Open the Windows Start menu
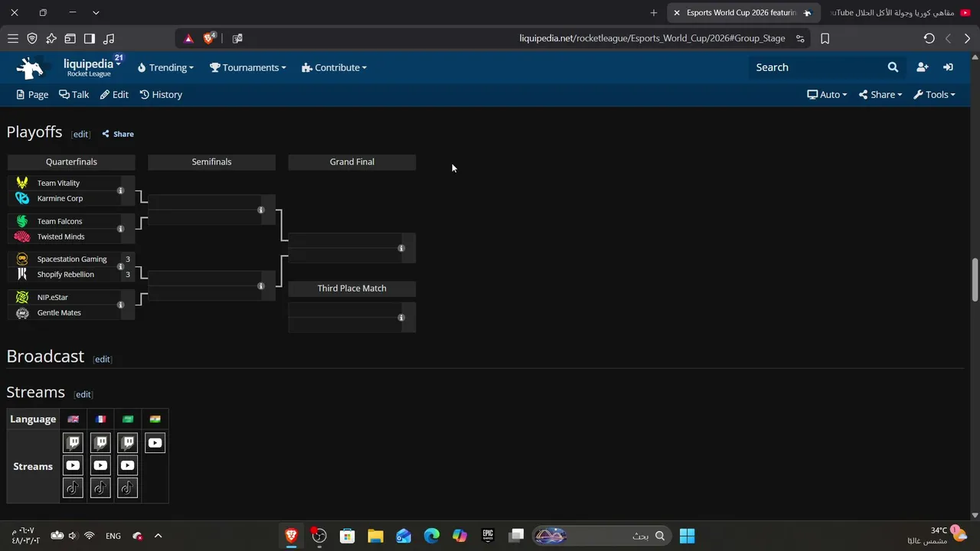 688,536
